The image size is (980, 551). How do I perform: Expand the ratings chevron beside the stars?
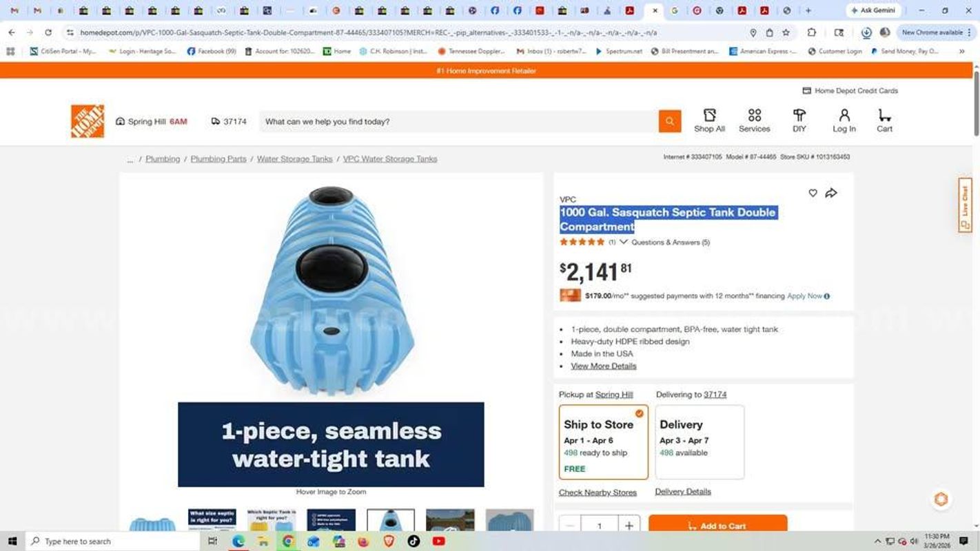(x=624, y=242)
